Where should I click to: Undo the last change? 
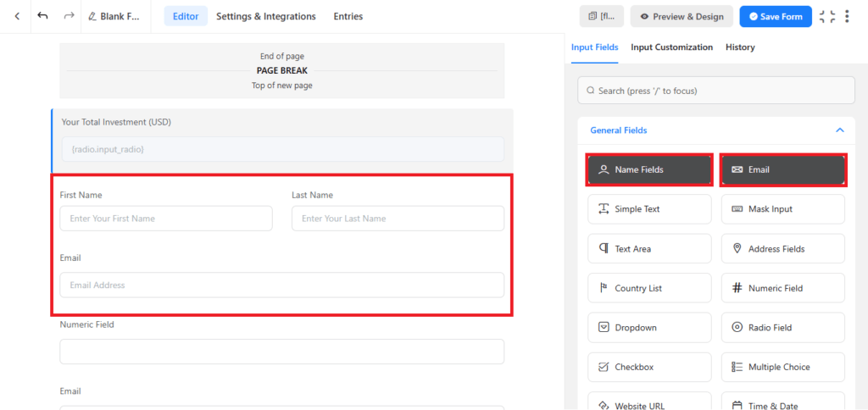pos(42,16)
